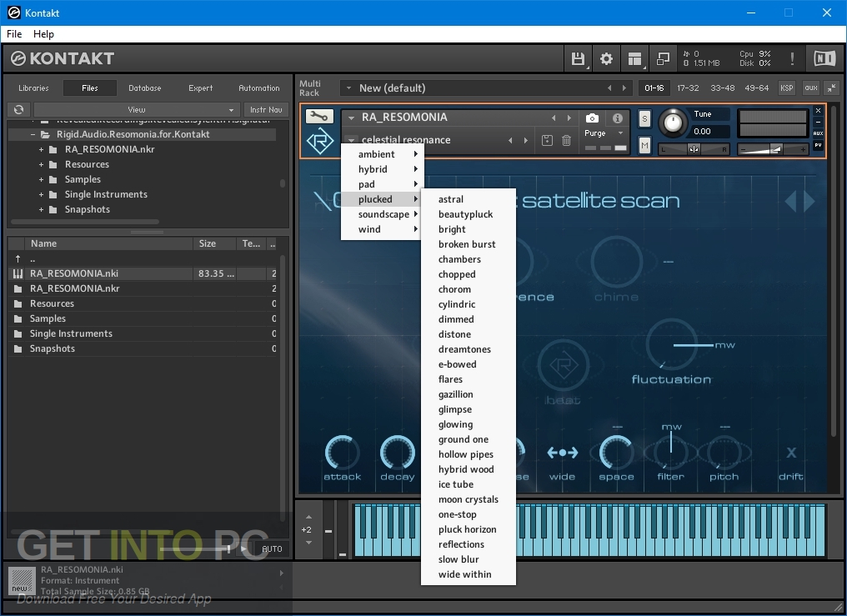Open the View dropdown
This screenshot has width=847, height=616.
tap(137, 109)
